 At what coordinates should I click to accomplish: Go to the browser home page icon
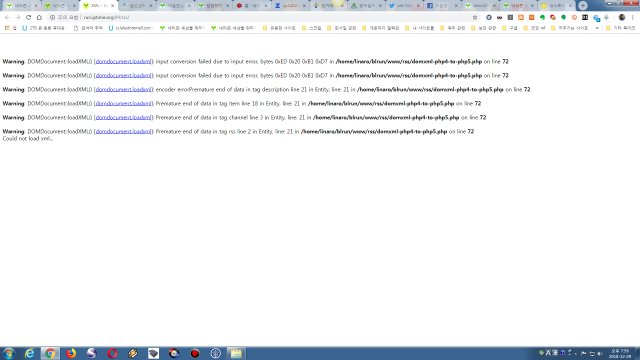click(x=39, y=18)
